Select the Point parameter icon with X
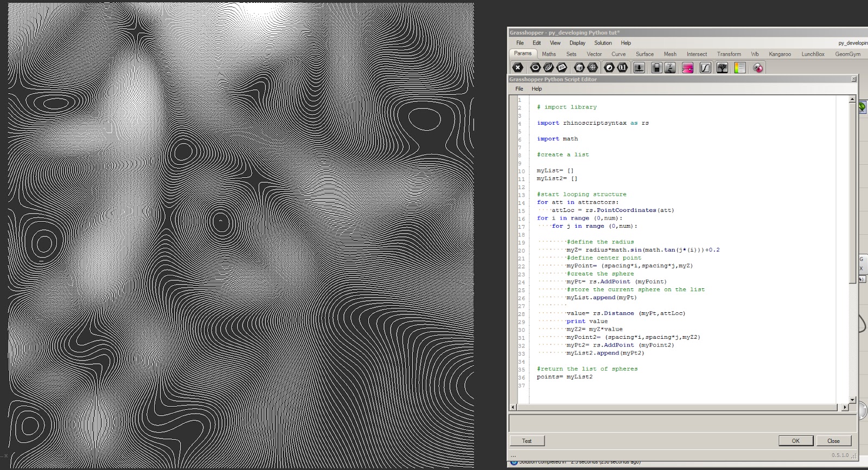 (518, 67)
